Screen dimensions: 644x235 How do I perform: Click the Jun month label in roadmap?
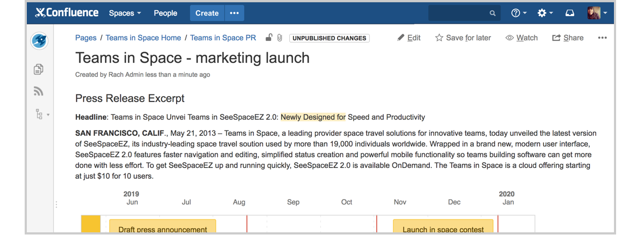pos(132,202)
